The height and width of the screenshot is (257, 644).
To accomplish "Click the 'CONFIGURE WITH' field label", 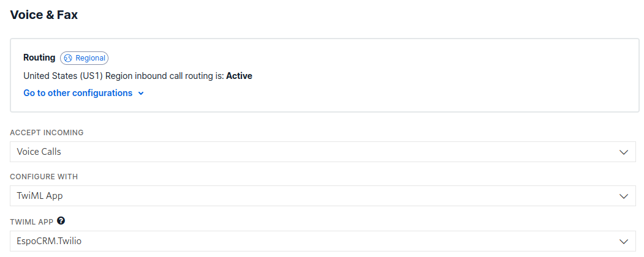I will 44,177.
